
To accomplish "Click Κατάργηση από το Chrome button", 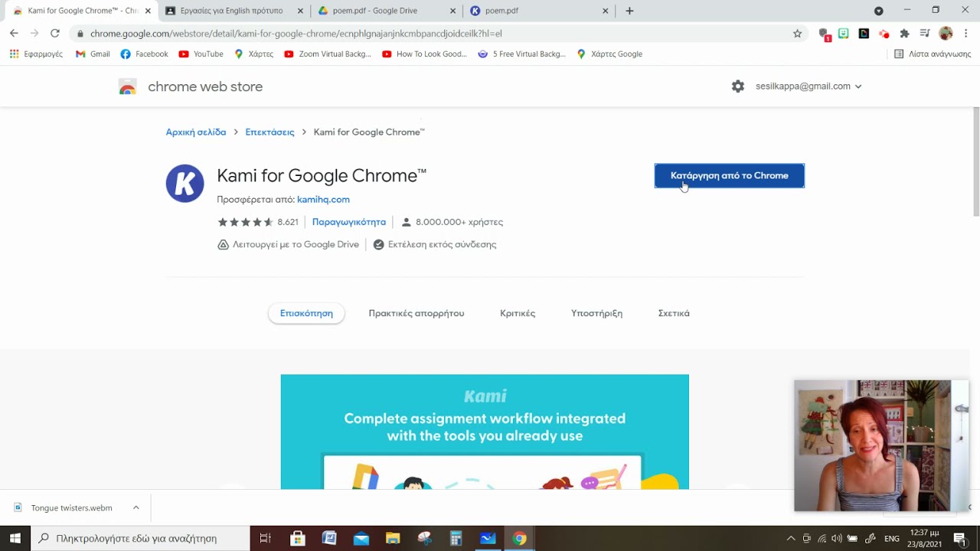I will click(729, 175).
